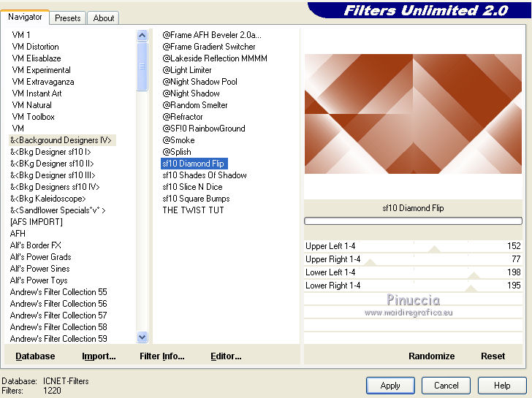Click the Apply button
Image resolution: width=532 pixels, height=398 pixels.
click(x=390, y=386)
